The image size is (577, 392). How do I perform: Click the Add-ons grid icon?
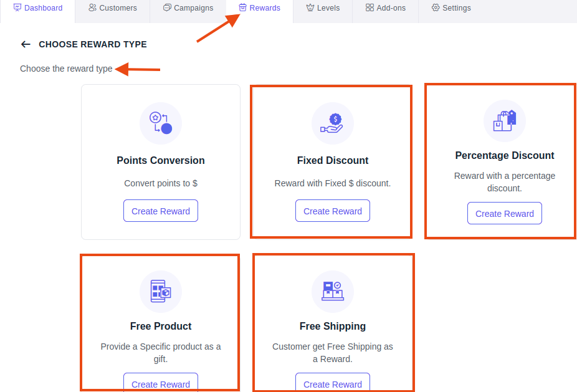pyautogui.click(x=370, y=7)
